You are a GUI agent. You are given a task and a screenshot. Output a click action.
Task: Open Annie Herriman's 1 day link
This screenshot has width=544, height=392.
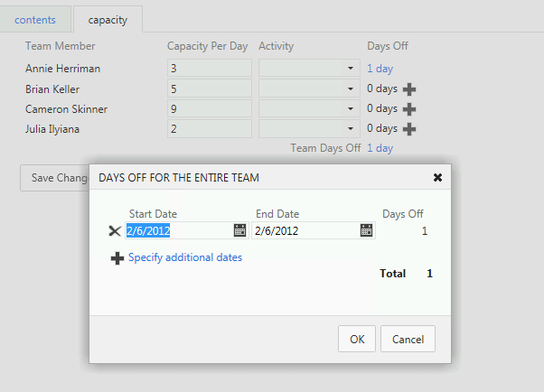point(380,68)
